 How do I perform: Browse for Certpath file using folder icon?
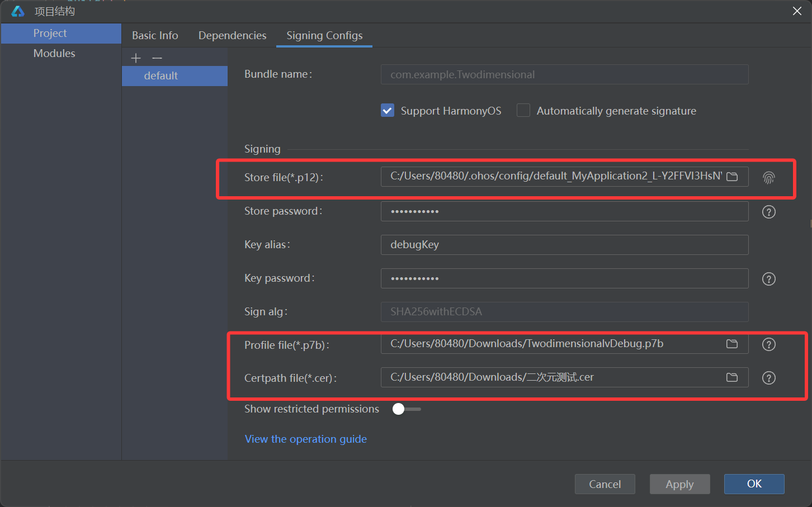pos(732,377)
